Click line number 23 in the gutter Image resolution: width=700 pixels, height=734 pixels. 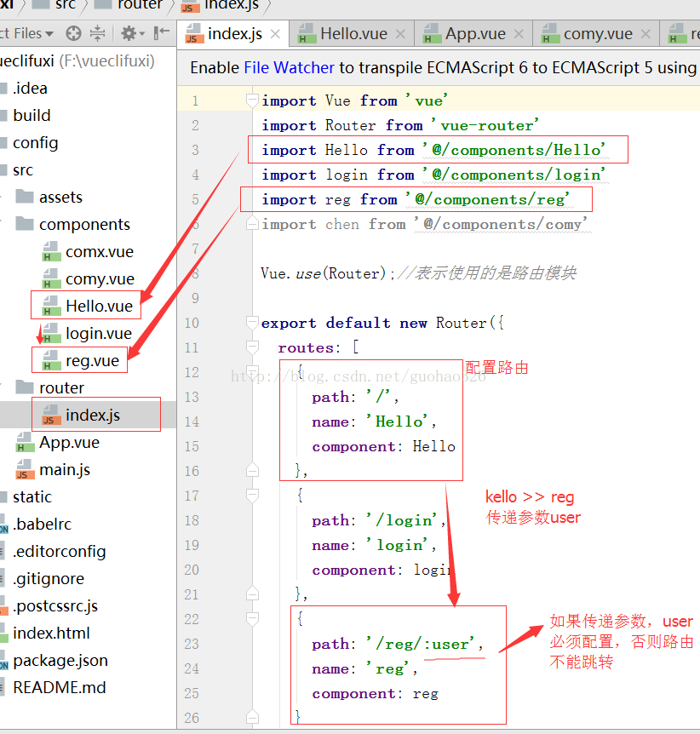click(x=192, y=644)
